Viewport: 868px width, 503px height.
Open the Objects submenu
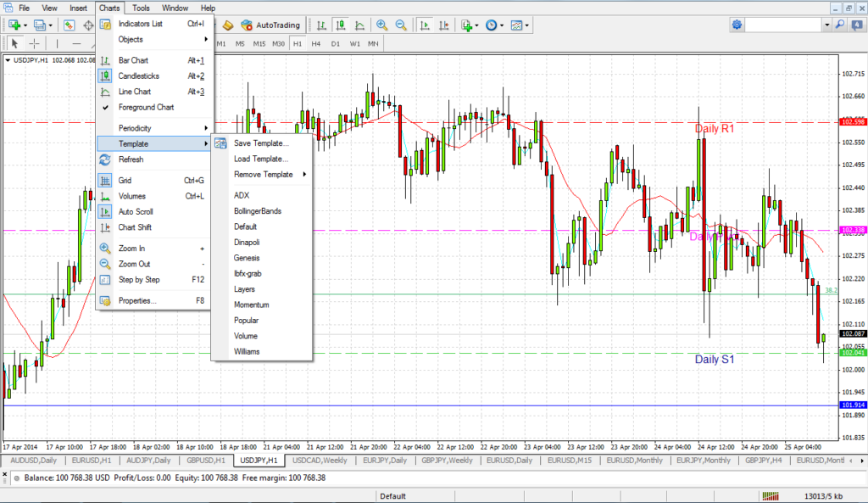[154, 39]
